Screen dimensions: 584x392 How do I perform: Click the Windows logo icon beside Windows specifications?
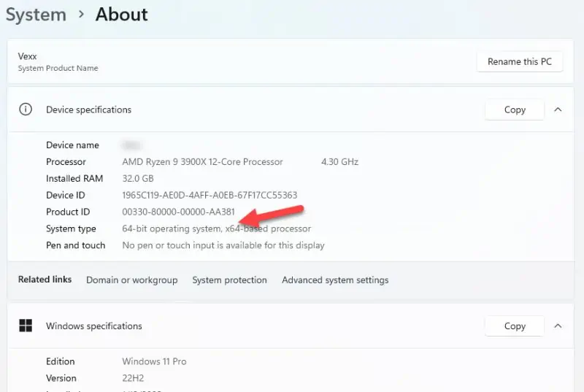[26, 326]
